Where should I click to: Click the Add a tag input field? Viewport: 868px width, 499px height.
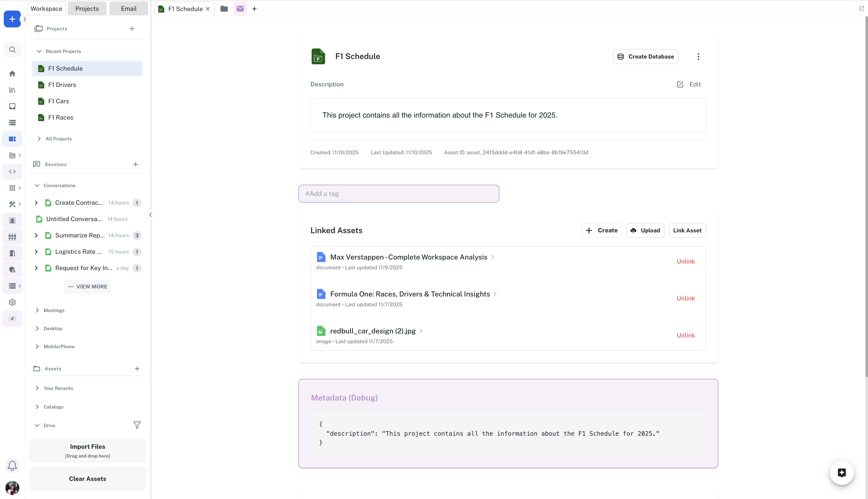[x=398, y=194]
